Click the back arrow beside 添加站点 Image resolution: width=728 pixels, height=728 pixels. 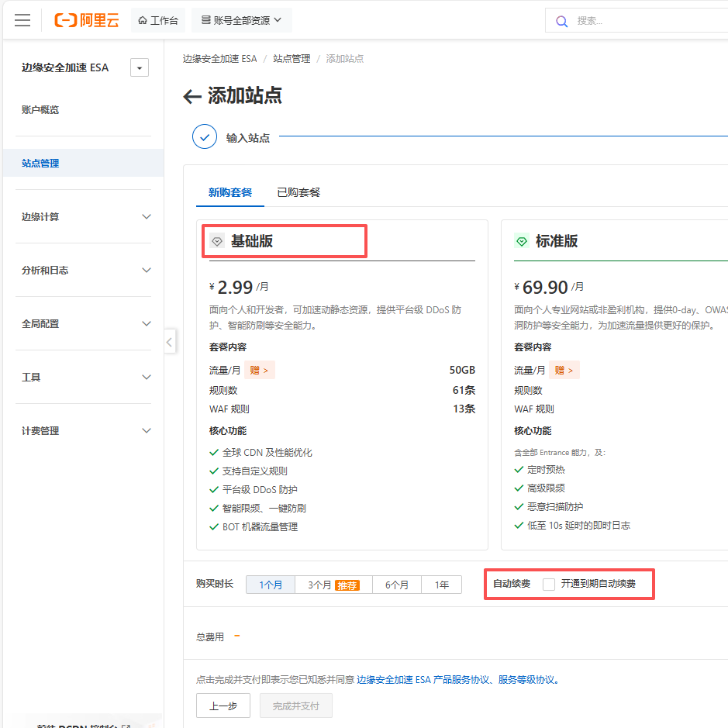tap(192, 96)
